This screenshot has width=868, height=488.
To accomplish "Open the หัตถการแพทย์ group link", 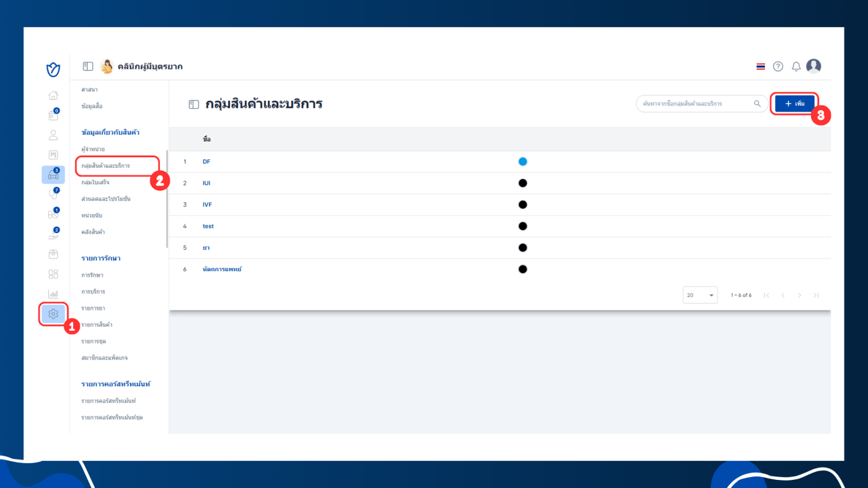I will click(222, 270).
